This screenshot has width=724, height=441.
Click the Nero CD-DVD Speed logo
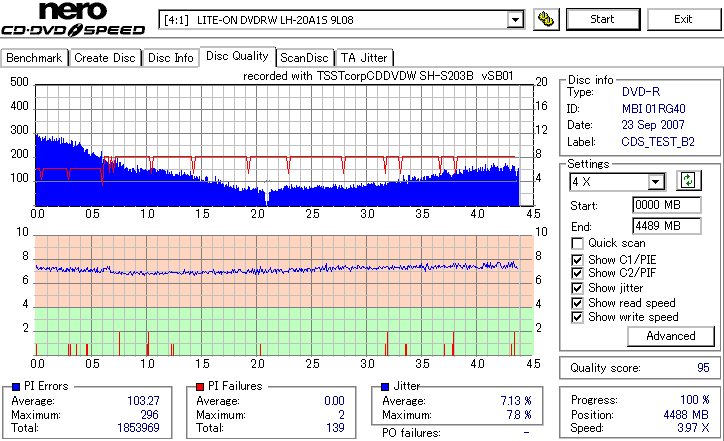point(73,19)
